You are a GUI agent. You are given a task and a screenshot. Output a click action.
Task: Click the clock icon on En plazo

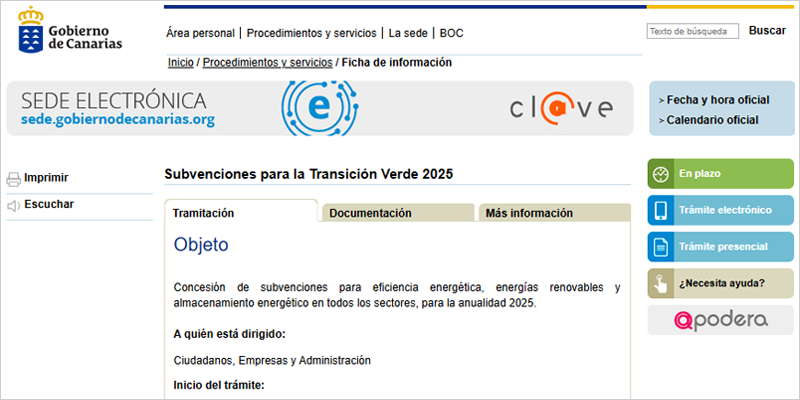[x=661, y=174]
